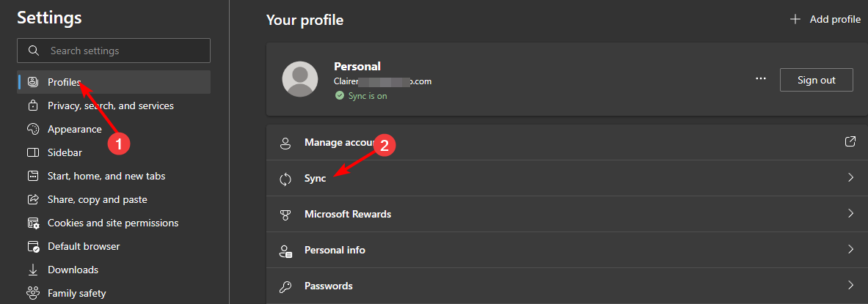This screenshot has width=868, height=304.
Task: Click the Personal info card icon
Action: [285, 251]
